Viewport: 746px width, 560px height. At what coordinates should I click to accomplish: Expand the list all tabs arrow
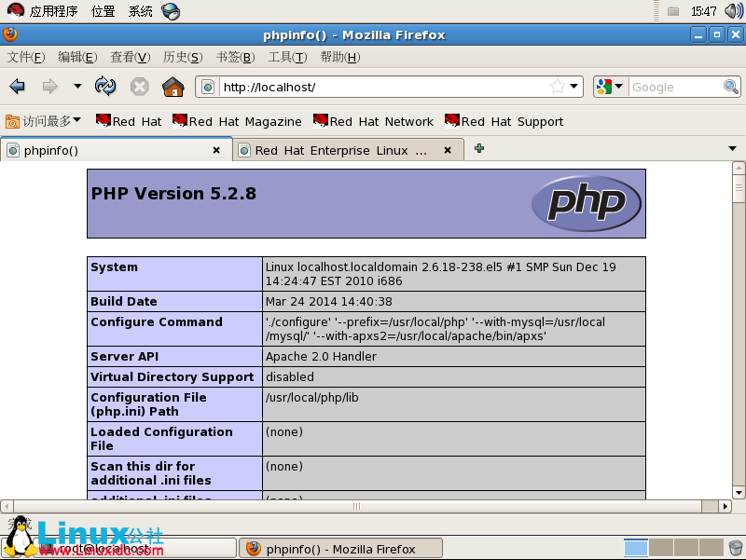(x=732, y=149)
